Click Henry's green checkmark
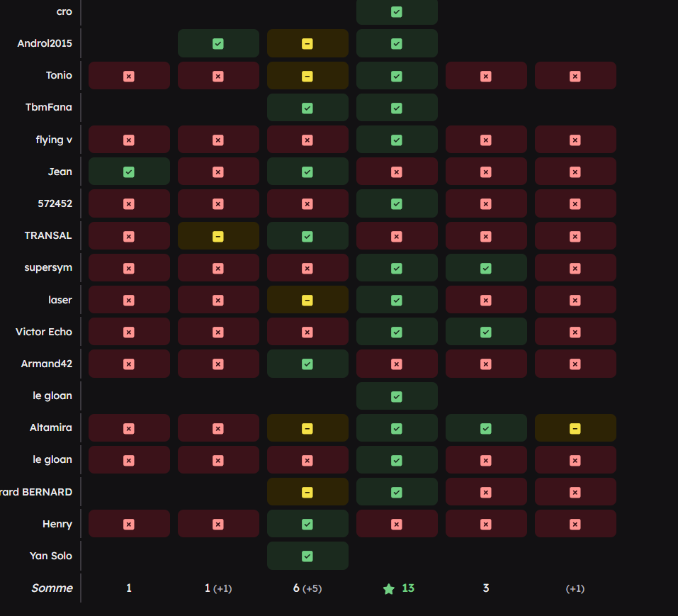Viewport: 678px width, 616px height. (x=307, y=525)
